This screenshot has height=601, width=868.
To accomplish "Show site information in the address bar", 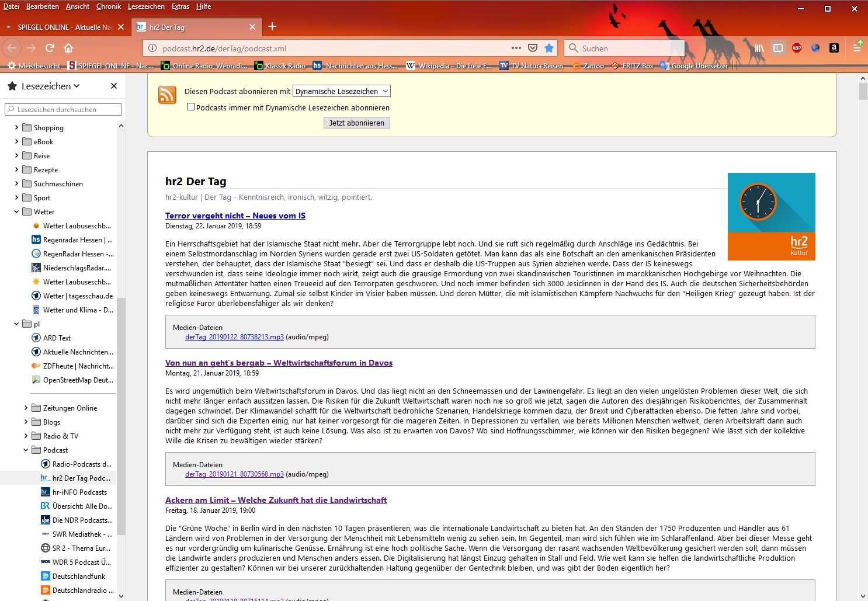I will pyautogui.click(x=152, y=48).
